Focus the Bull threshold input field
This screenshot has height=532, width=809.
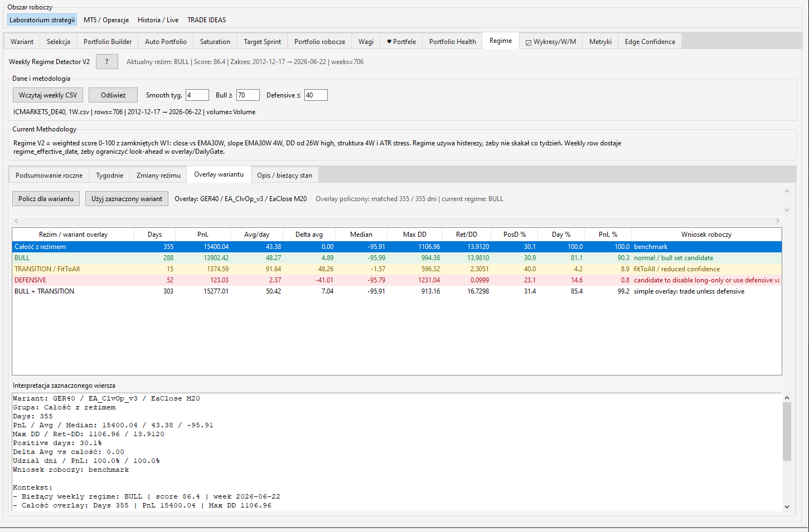(x=248, y=95)
